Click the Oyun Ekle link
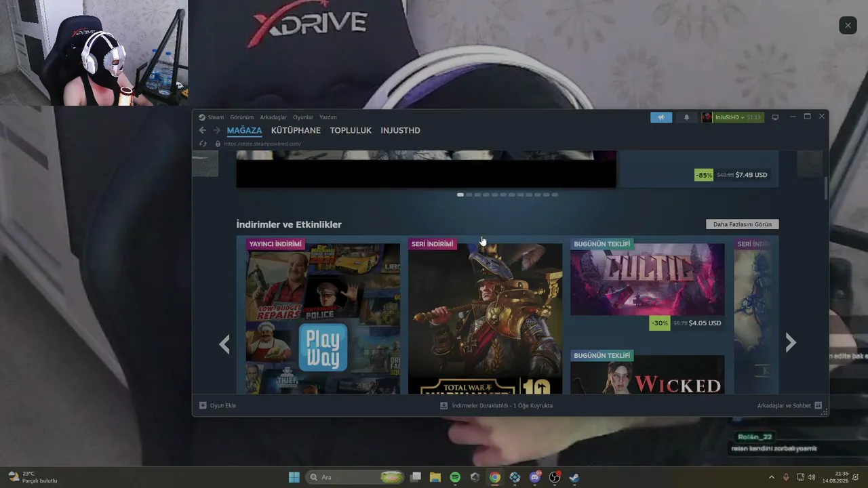Screen dimensions: 868x488 click(223, 405)
